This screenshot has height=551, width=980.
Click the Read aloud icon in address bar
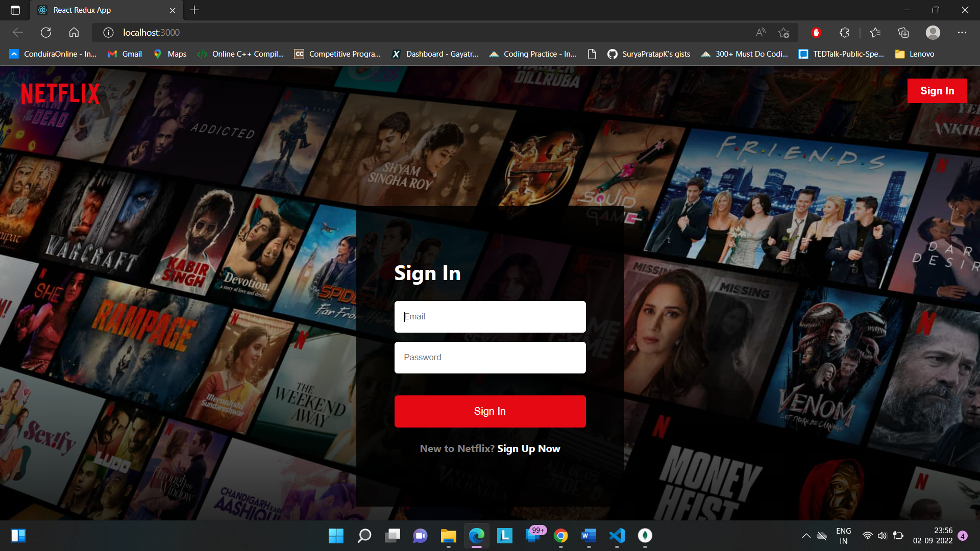click(x=760, y=32)
